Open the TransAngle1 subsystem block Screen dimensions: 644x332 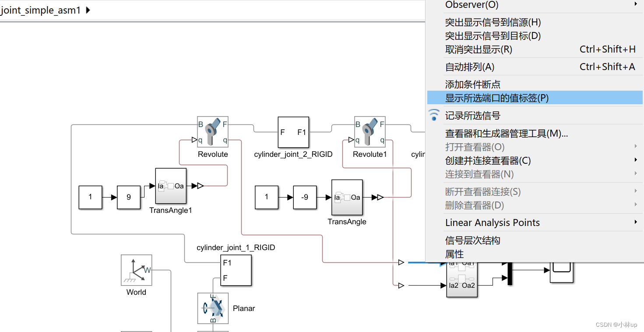point(171,186)
